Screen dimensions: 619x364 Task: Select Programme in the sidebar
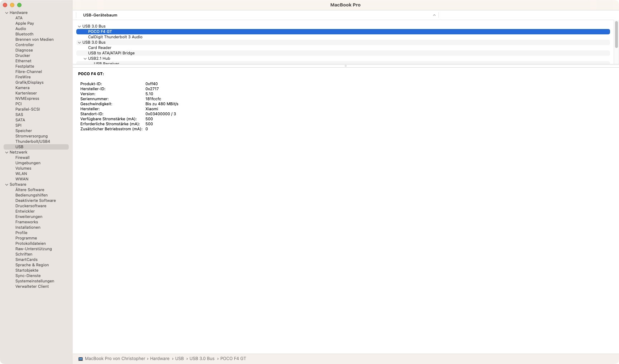tap(26, 238)
